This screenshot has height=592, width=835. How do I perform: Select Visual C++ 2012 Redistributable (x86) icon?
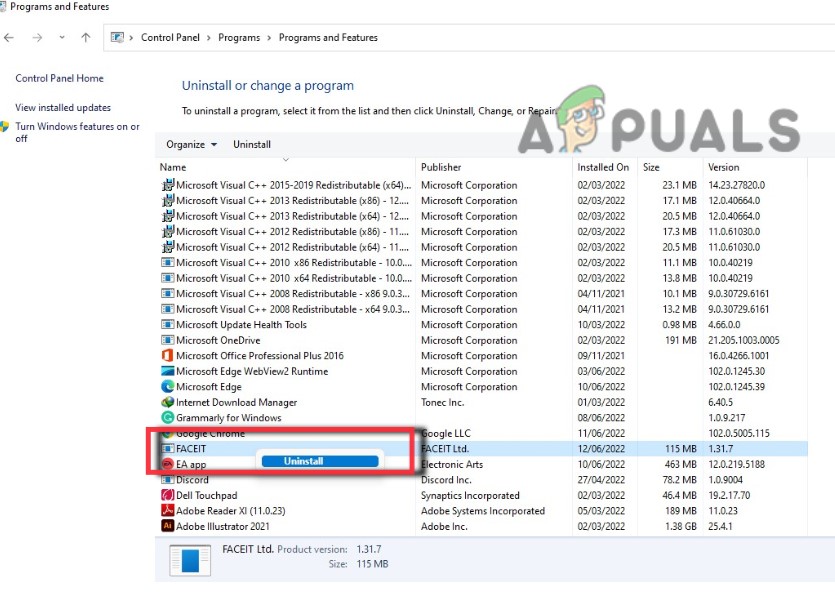tap(168, 231)
